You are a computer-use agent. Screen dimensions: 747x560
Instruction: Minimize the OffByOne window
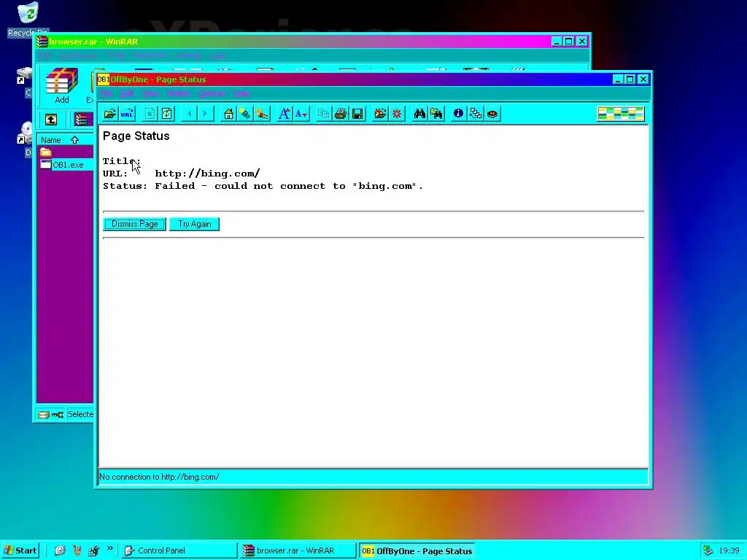pyautogui.click(x=618, y=79)
